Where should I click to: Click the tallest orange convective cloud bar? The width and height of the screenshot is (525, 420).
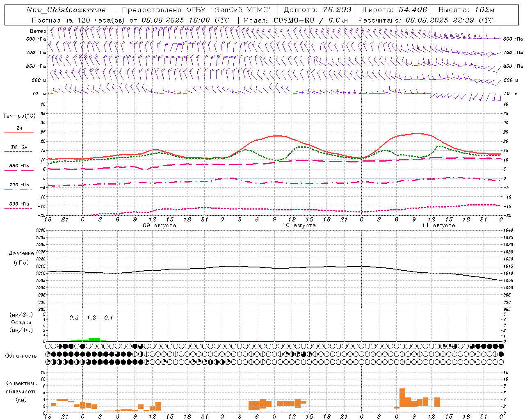(x=402, y=397)
